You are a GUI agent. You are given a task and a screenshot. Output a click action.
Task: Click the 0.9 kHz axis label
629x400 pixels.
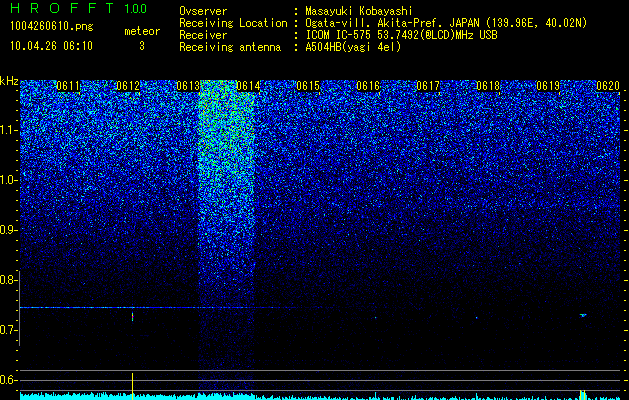8,230
